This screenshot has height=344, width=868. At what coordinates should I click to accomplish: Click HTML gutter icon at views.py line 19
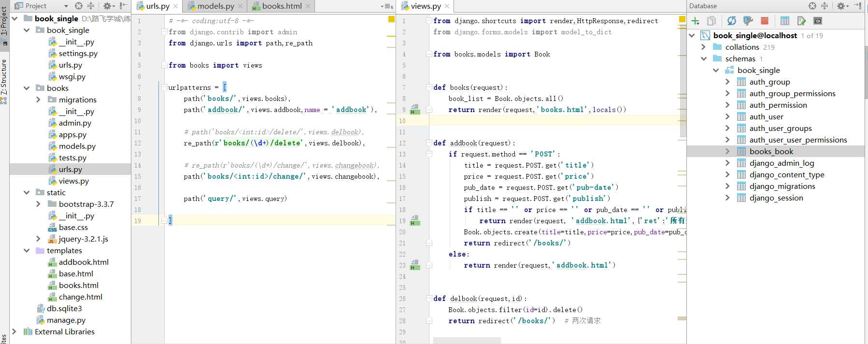click(415, 220)
